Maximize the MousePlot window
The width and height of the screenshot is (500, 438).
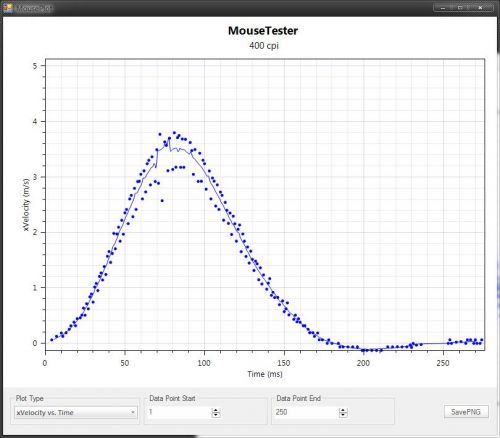click(x=461, y=7)
